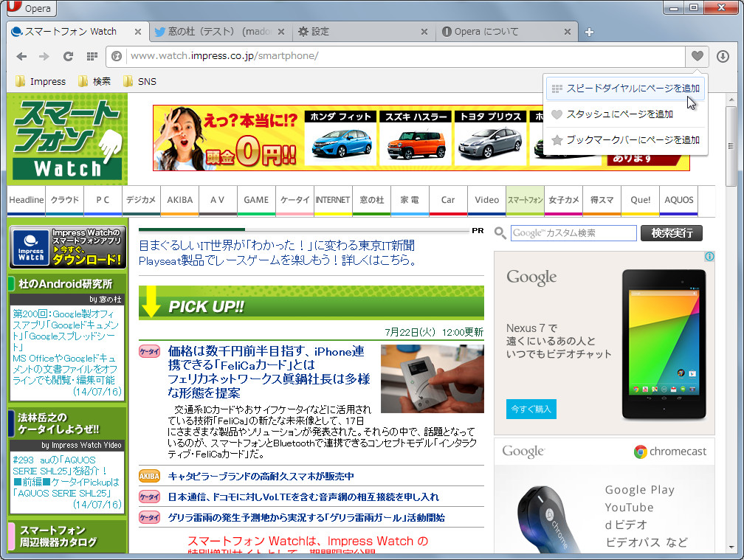Image resolution: width=744 pixels, height=560 pixels.
Task: Click the back navigation arrow
Action: tap(21, 56)
